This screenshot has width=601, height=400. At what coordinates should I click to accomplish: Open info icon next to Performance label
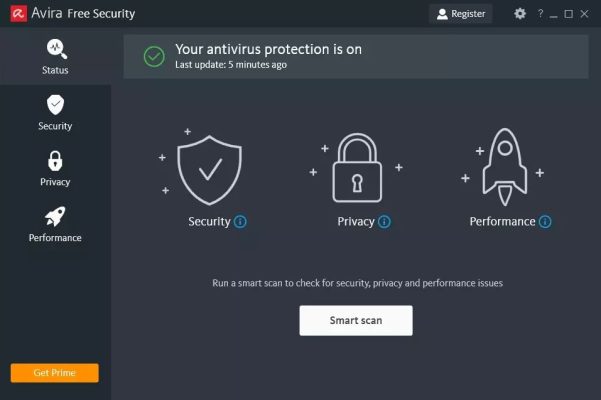coord(545,222)
